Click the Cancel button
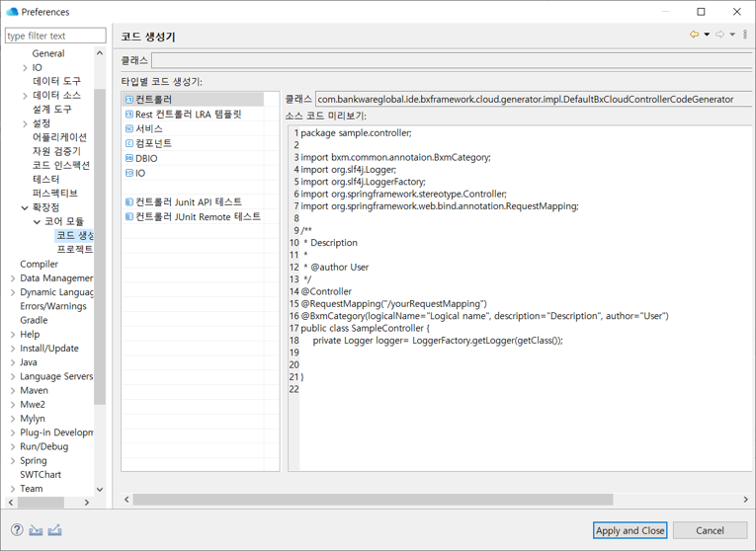Screen dimensions: 756x551 [x=710, y=530]
